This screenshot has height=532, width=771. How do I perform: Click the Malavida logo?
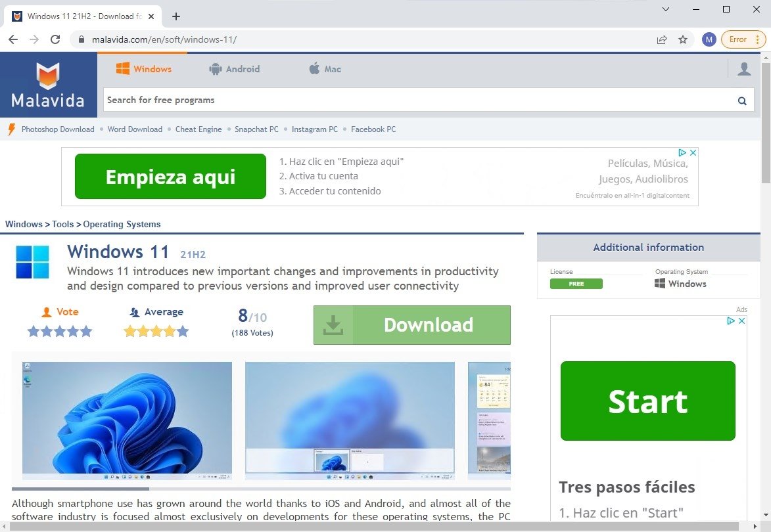48,85
